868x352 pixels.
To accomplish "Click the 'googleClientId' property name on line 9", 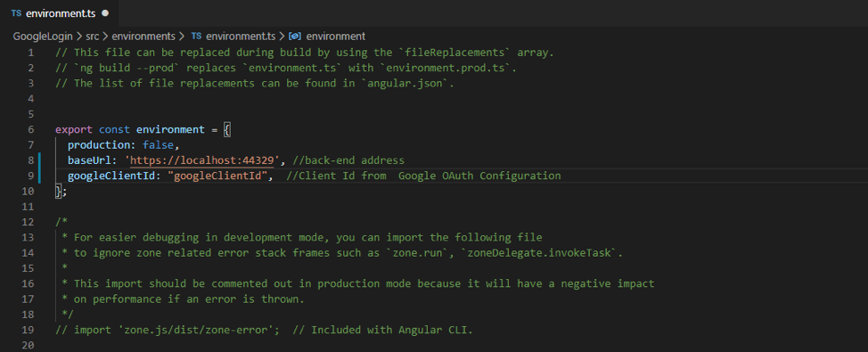I will [x=111, y=176].
